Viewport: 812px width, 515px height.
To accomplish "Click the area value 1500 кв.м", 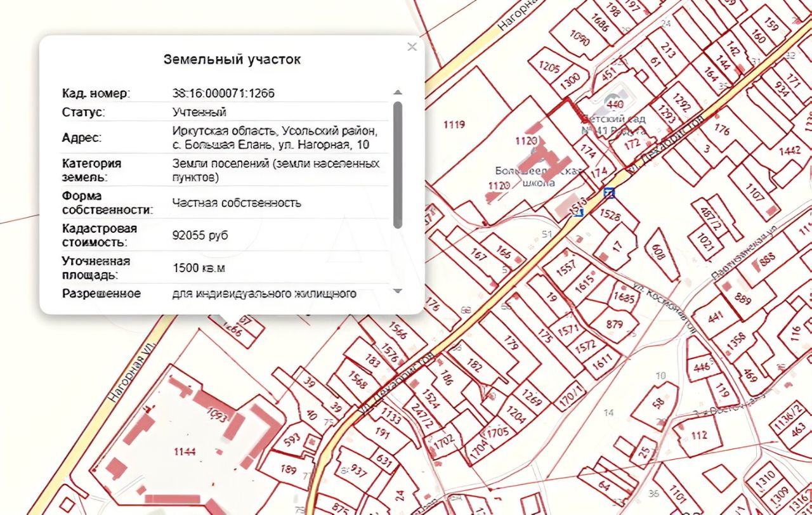I will click(x=199, y=268).
